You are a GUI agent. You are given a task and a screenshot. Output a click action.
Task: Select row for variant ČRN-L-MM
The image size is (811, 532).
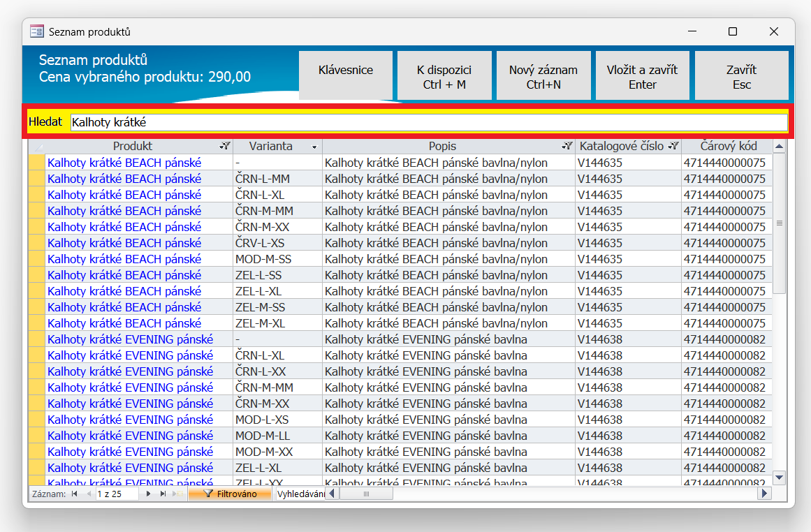[36, 179]
